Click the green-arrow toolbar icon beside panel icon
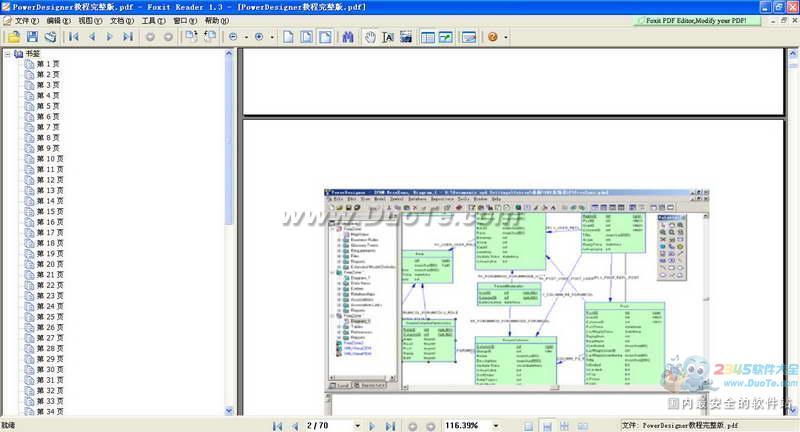The width and height of the screenshot is (800, 432). click(x=445, y=37)
